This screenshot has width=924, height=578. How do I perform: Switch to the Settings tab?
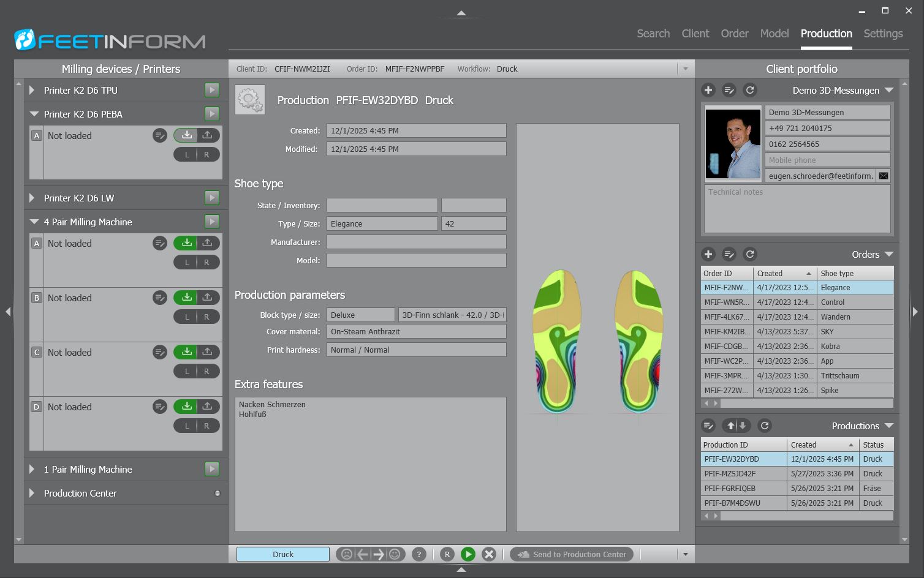[883, 34]
